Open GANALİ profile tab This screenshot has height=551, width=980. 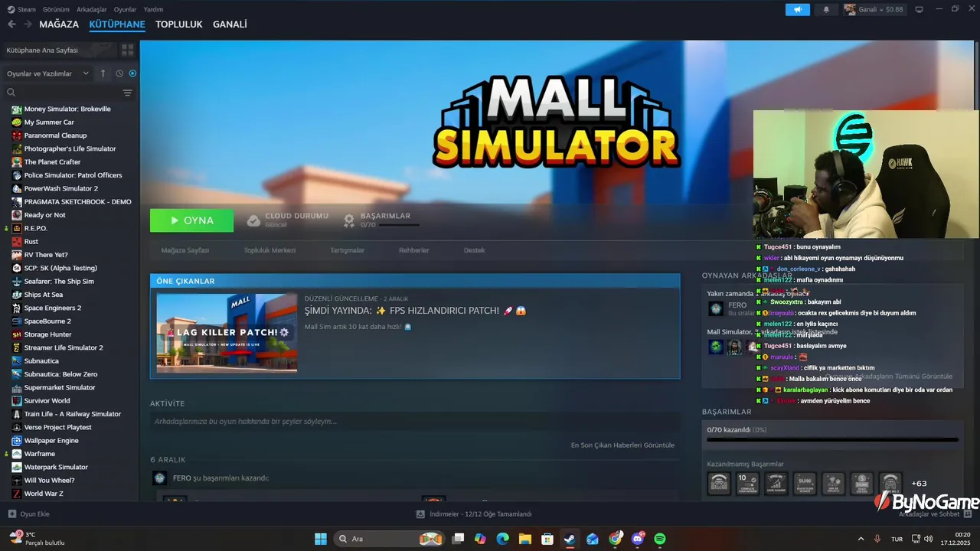pyautogui.click(x=230, y=24)
